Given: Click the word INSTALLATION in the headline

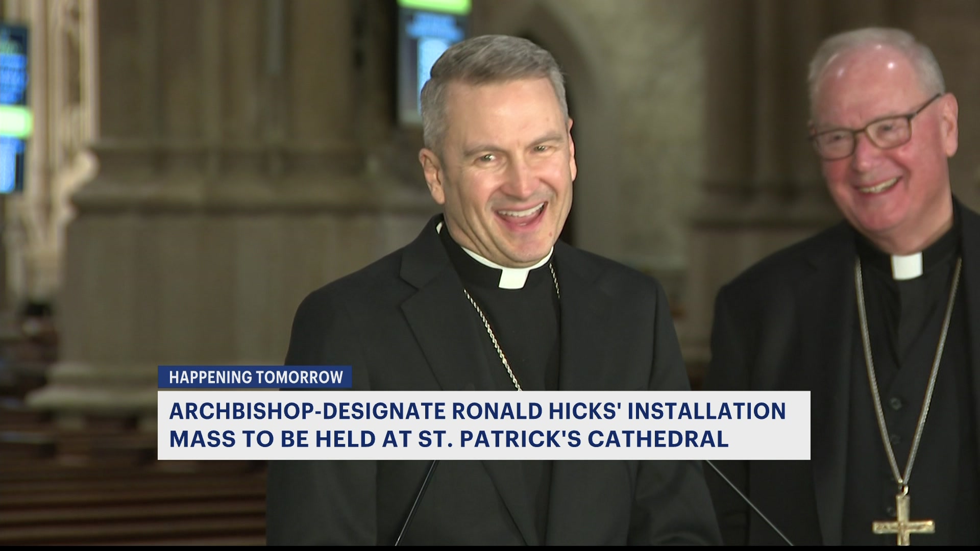Looking at the screenshot, I should point(706,411).
